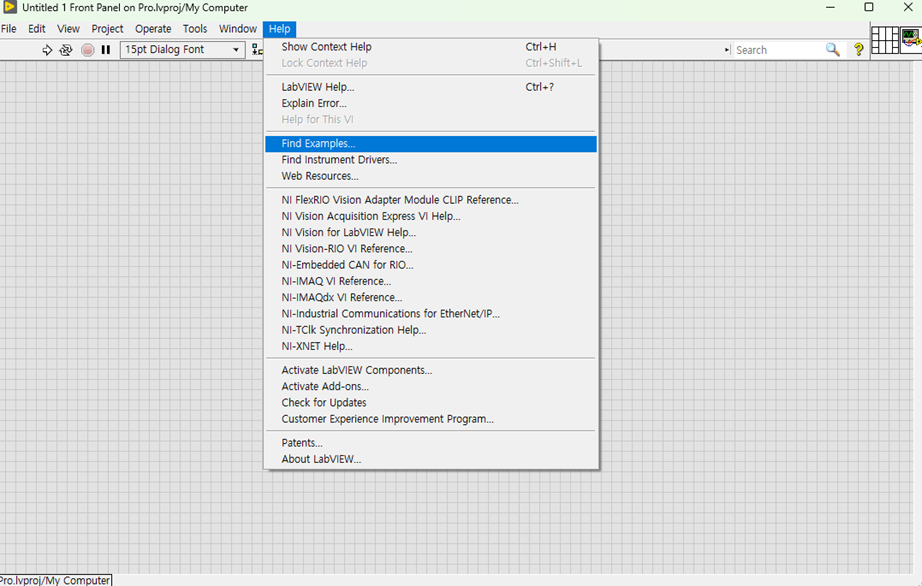Select Check for Updates
The image size is (922, 586).
click(x=431, y=403)
